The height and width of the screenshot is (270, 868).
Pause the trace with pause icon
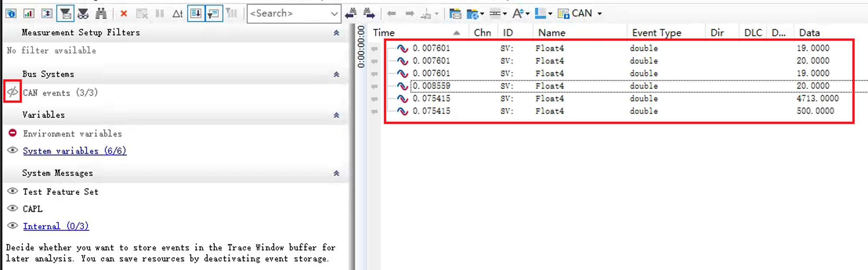click(x=160, y=13)
